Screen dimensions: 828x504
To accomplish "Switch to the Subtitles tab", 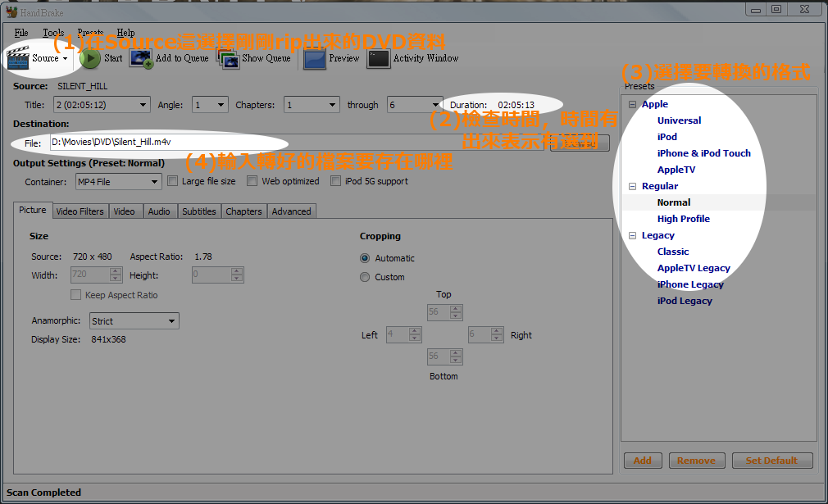I will (x=199, y=211).
